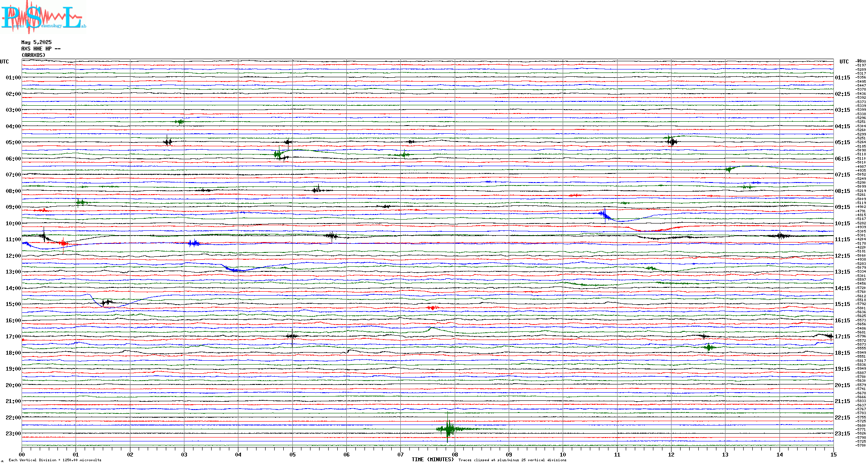
Task: Click the '03' minute axis tick label
Action: pyautogui.click(x=184, y=454)
